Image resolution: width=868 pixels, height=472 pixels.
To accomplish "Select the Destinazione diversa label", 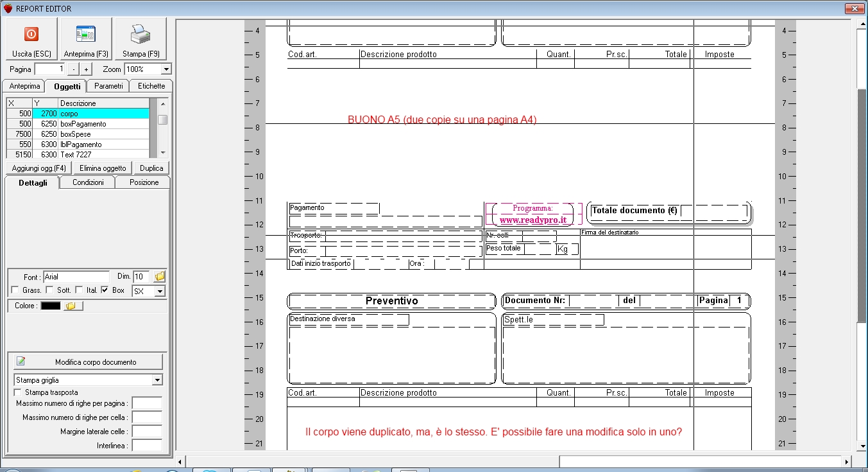I will pyautogui.click(x=322, y=319).
